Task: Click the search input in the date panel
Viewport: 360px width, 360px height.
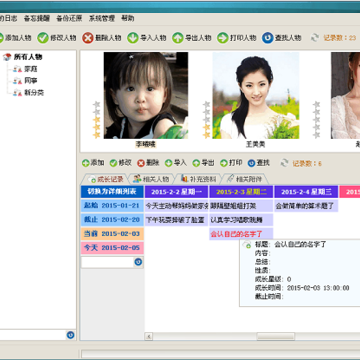Action: (x=107, y=262)
